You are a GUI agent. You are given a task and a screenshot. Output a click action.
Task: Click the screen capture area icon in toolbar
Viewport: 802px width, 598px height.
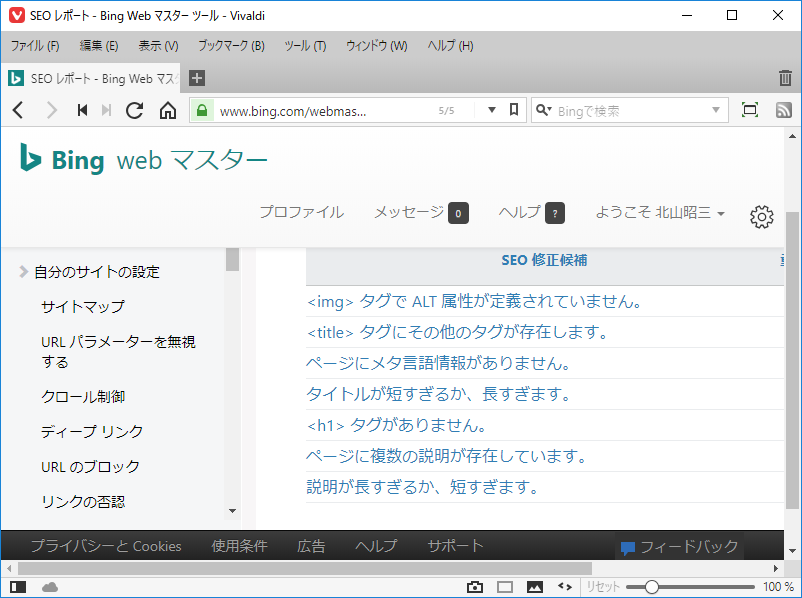[750, 109]
